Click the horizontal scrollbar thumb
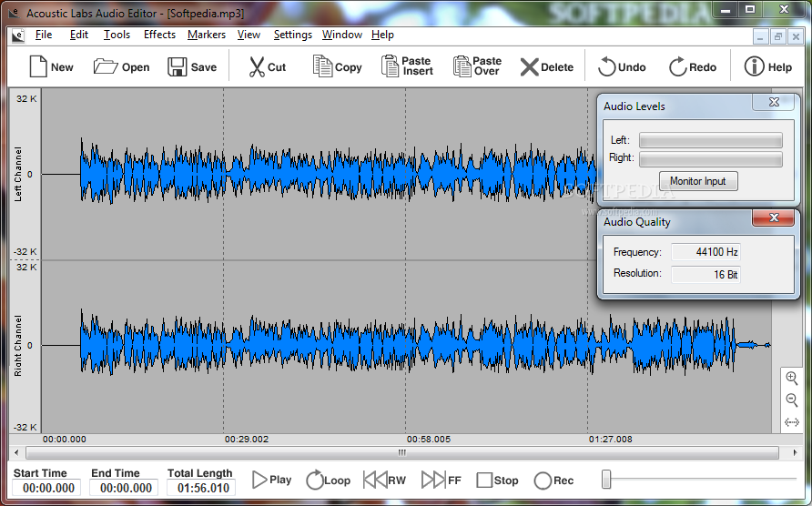Viewport: 812px width, 506px height. [401, 452]
